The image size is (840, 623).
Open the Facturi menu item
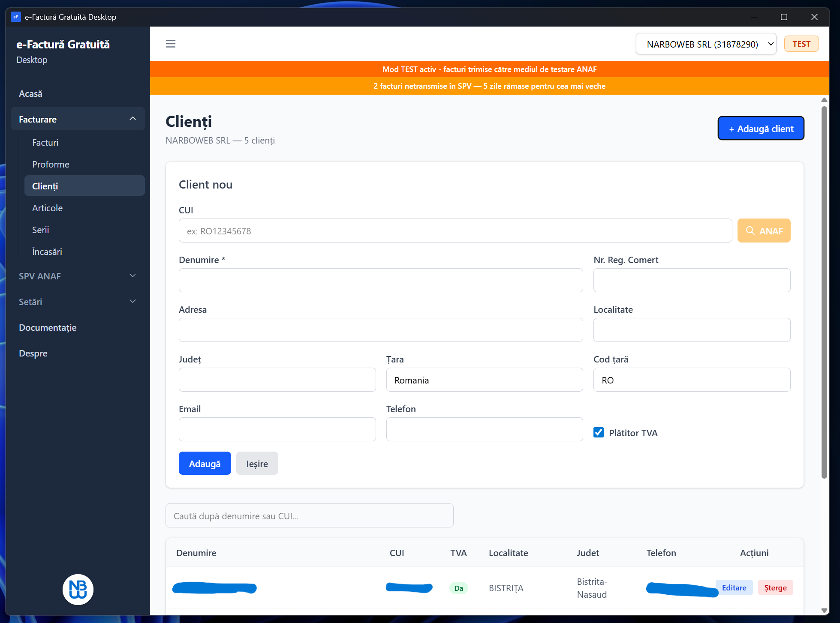[x=45, y=142]
